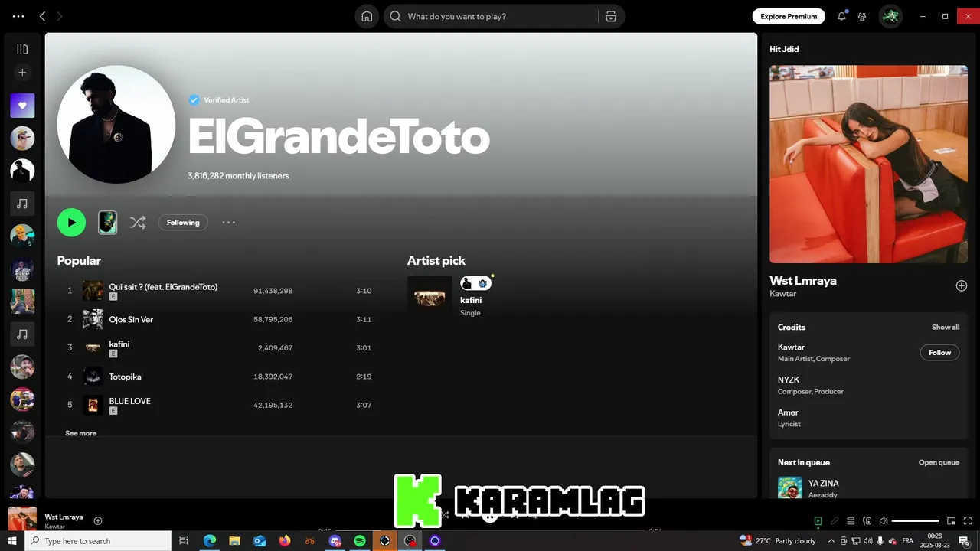Click the Explore Premium button

789,16
